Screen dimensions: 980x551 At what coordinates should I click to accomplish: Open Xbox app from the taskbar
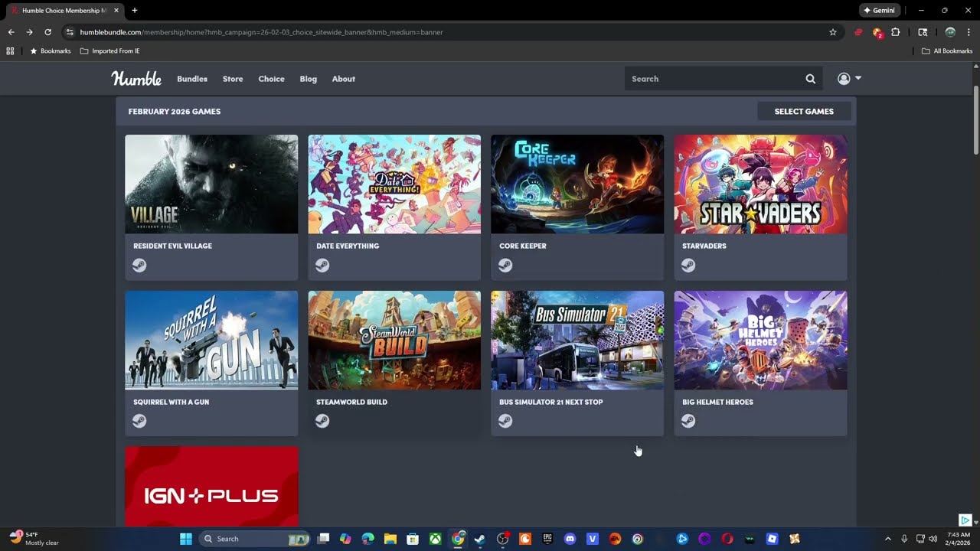(x=435, y=539)
